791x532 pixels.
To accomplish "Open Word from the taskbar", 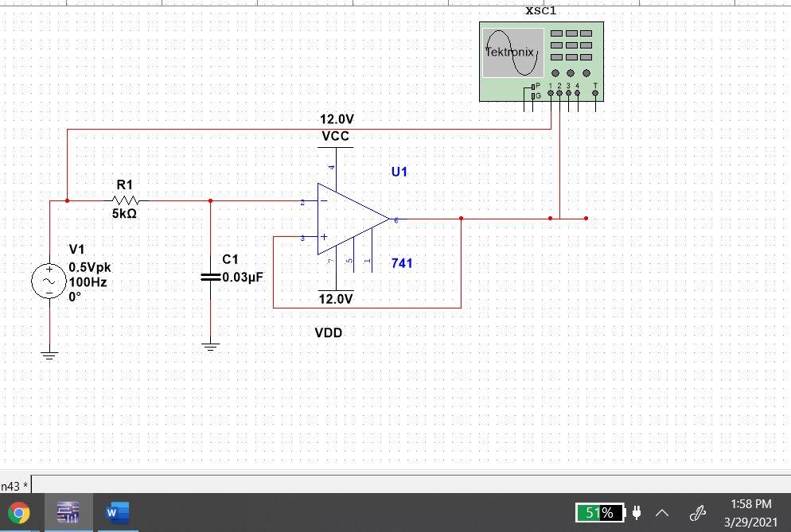I will (x=117, y=513).
